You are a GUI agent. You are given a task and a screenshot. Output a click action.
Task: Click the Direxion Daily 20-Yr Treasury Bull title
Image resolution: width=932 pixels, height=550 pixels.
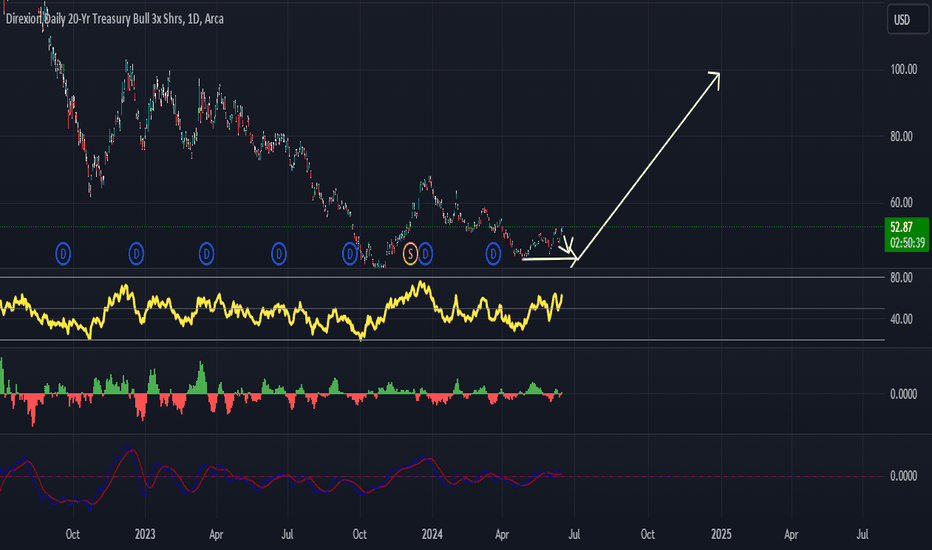tap(115, 19)
